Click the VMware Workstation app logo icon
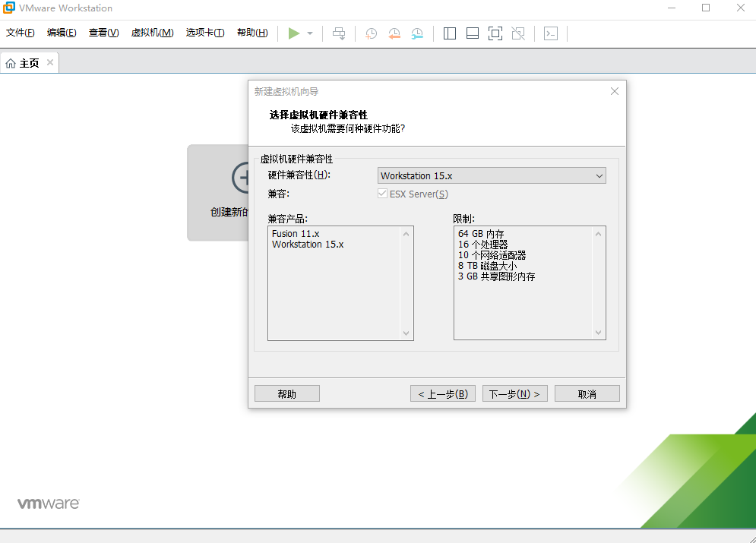 [x=8, y=8]
